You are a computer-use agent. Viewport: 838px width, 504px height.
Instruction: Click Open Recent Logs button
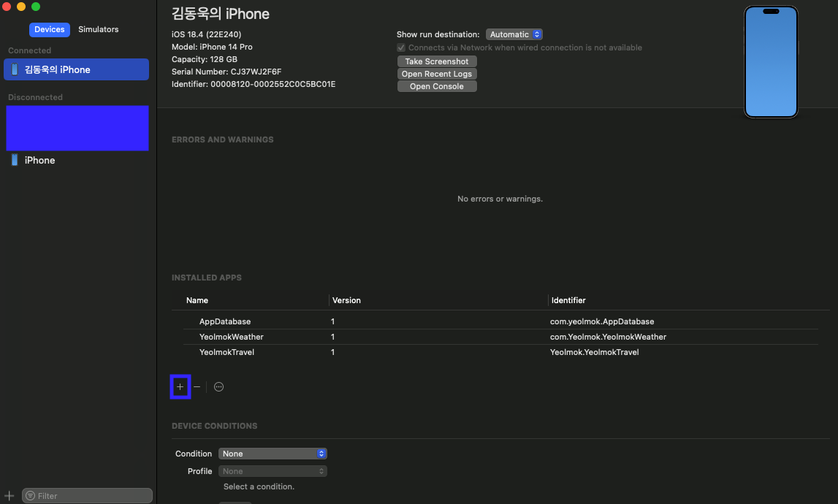437,74
